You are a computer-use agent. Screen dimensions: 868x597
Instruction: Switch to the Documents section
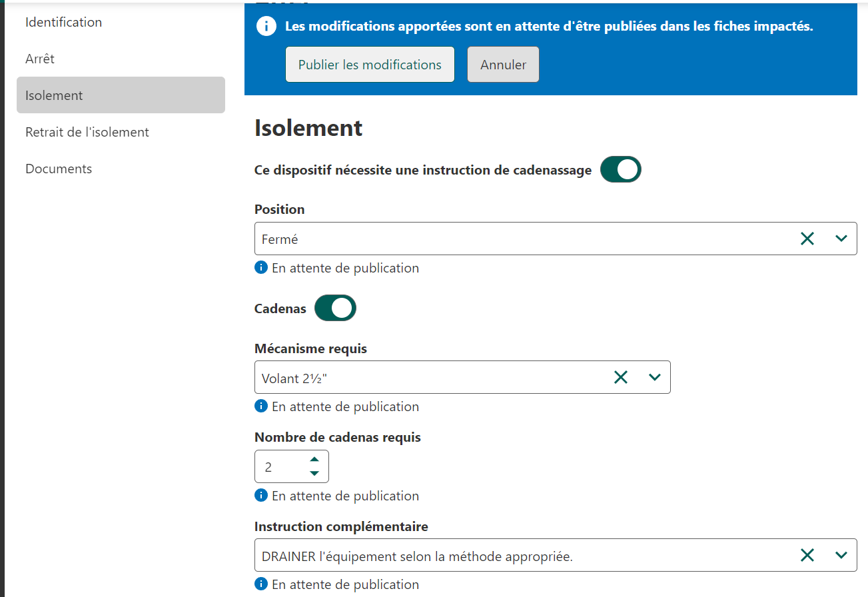point(59,169)
